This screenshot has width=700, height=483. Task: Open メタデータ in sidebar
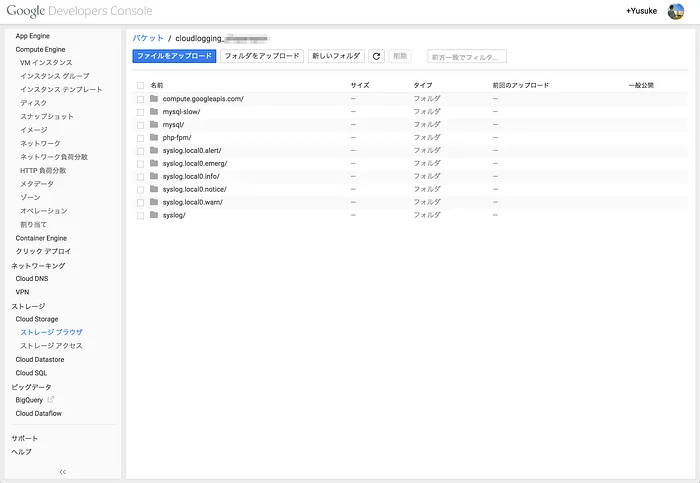(37, 183)
